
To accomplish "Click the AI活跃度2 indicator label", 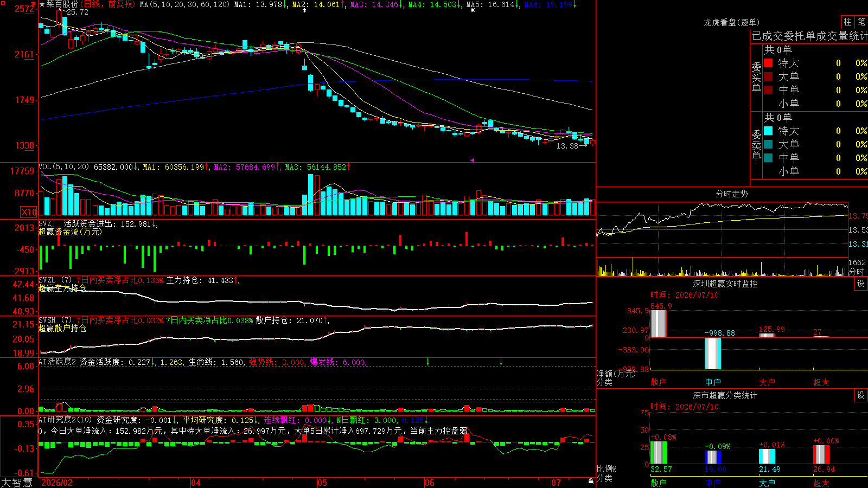I will (58, 362).
